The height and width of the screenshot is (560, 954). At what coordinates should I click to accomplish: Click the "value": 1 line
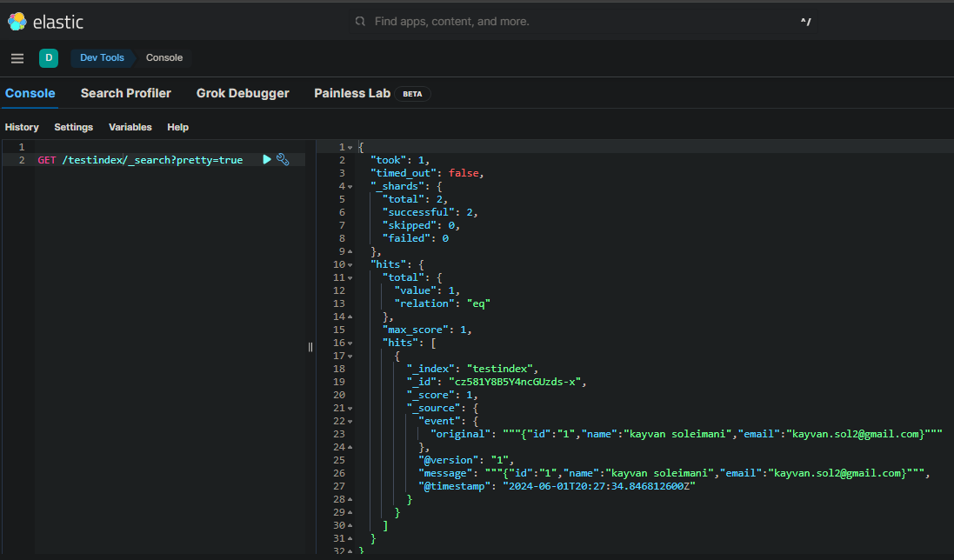tap(427, 290)
